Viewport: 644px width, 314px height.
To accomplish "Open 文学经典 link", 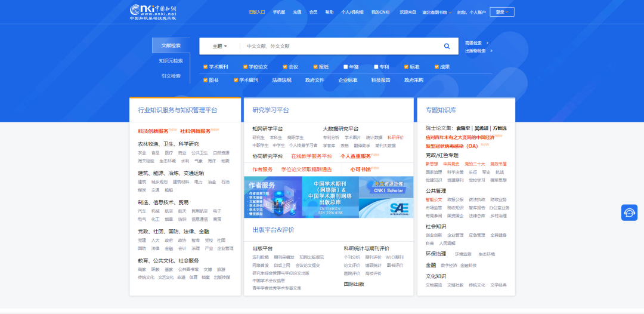I will tap(498, 285).
